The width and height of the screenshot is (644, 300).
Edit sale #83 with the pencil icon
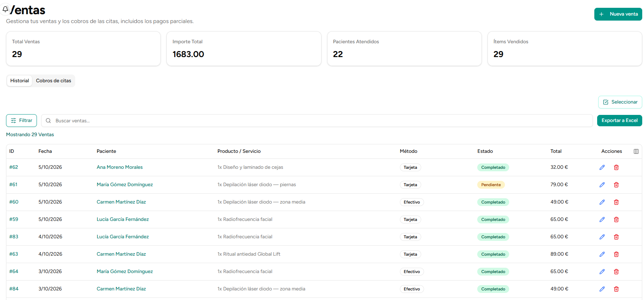[602, 237]
